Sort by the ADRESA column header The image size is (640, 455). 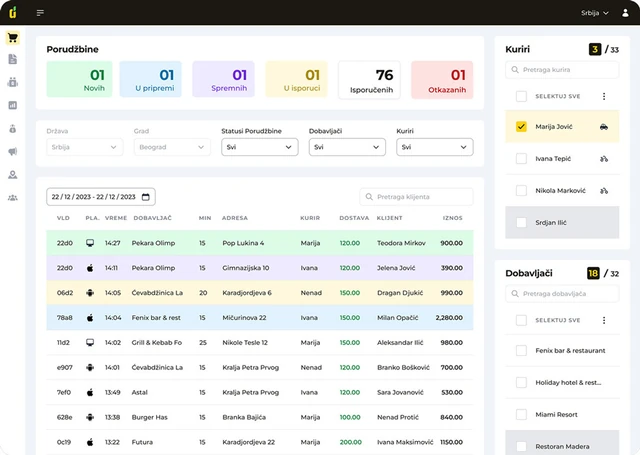tap(235, 218)
